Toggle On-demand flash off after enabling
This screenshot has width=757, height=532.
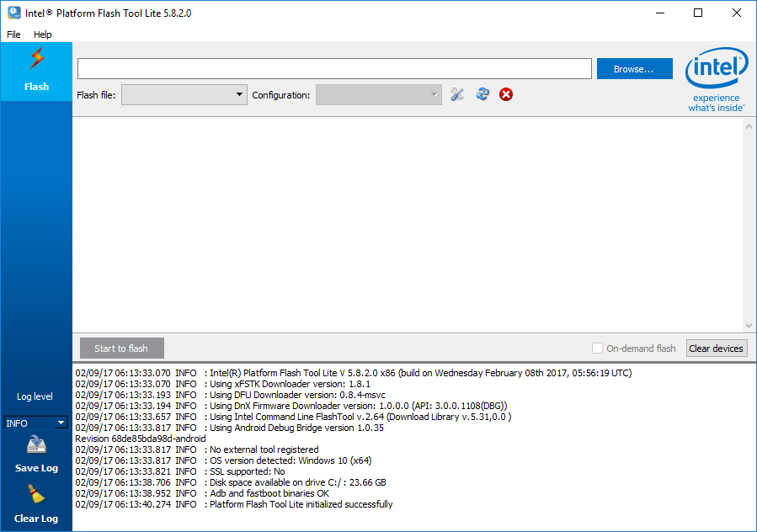coord(597,348)
